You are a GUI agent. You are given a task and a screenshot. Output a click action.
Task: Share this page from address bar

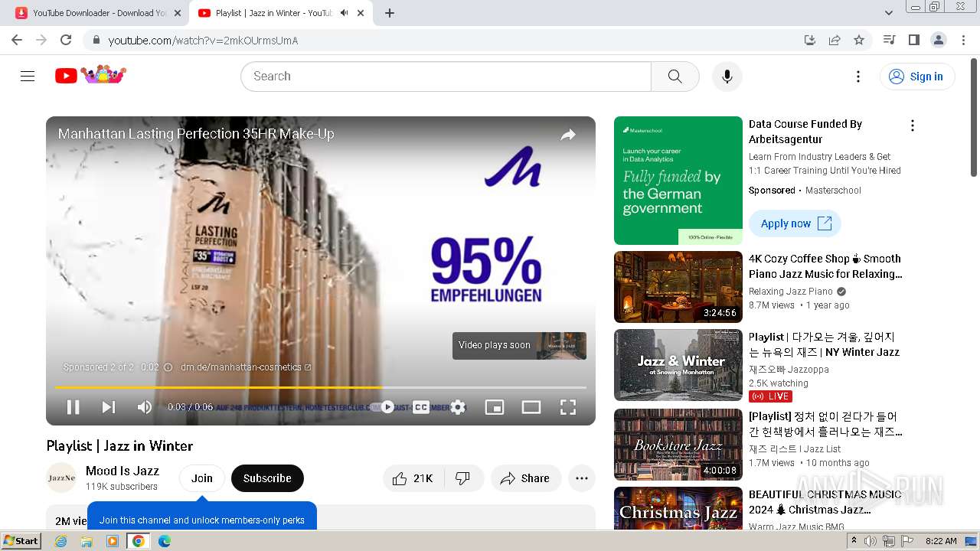pos(835,40)
